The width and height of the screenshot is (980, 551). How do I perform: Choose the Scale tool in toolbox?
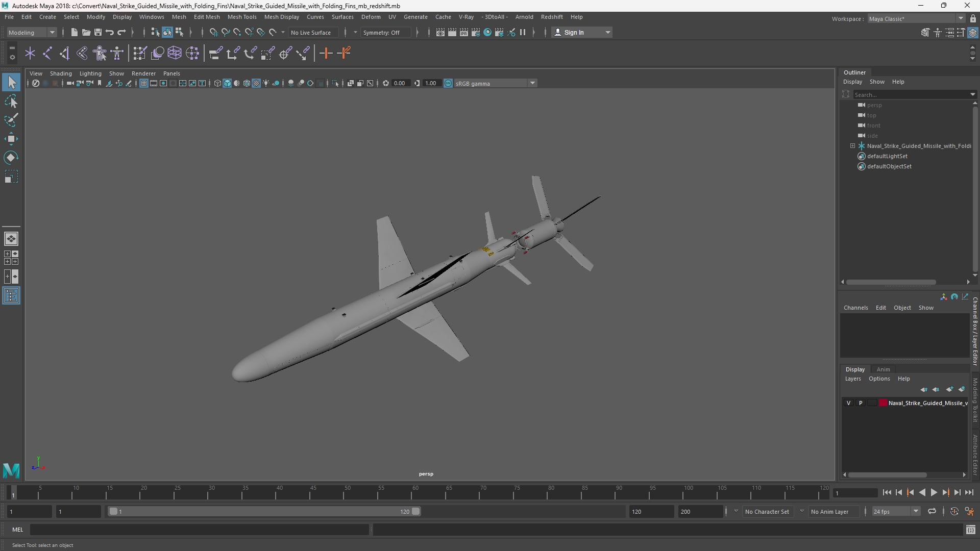pos(11,177)
